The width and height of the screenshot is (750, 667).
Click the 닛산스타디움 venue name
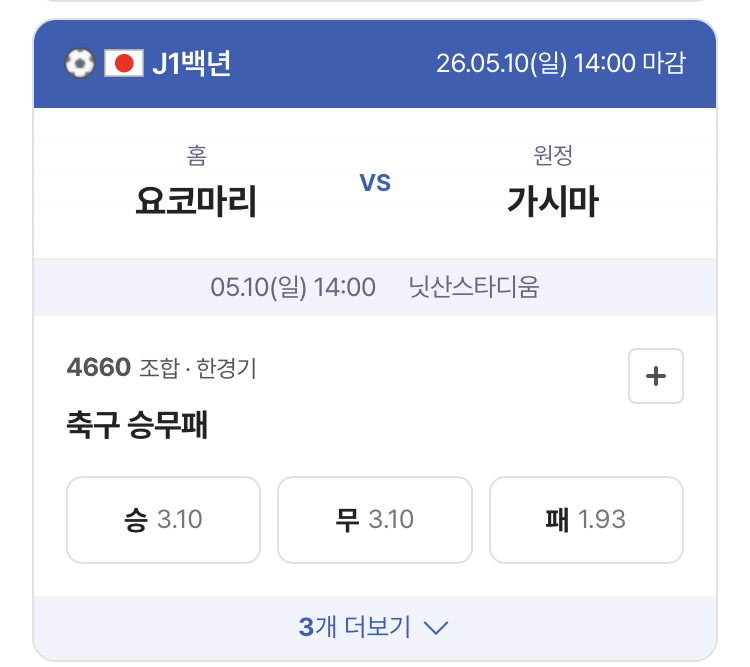click(474, 288)
